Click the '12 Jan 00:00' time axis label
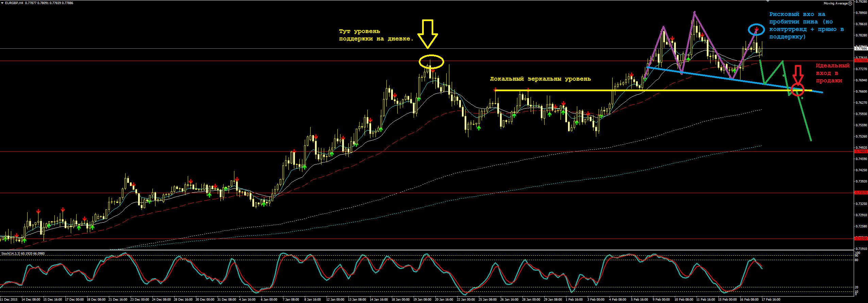The width and height of the screenshot is (868, 303). click(335, 300)
